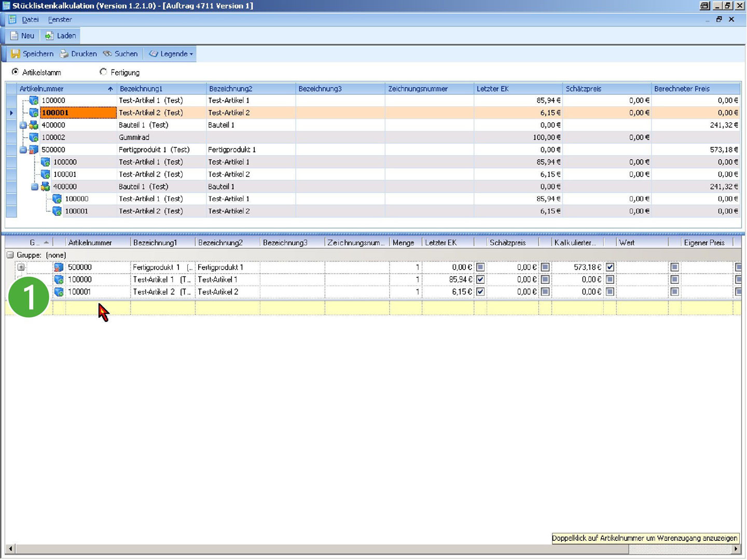Click the Speichern save icon

click(x=16, y=54)
